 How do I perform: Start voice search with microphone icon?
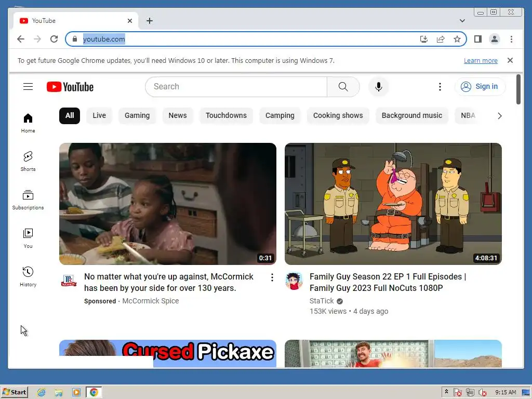coord(379,87)
